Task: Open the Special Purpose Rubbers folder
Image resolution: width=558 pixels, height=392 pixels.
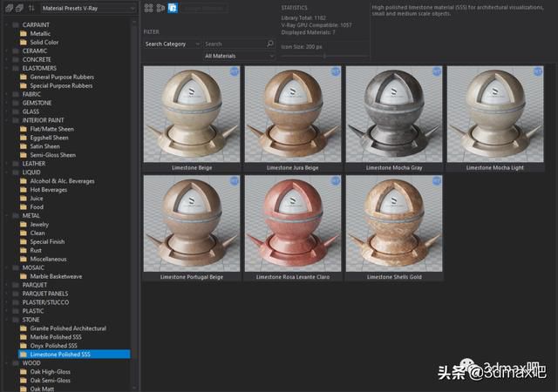Action: coord(61,85)
